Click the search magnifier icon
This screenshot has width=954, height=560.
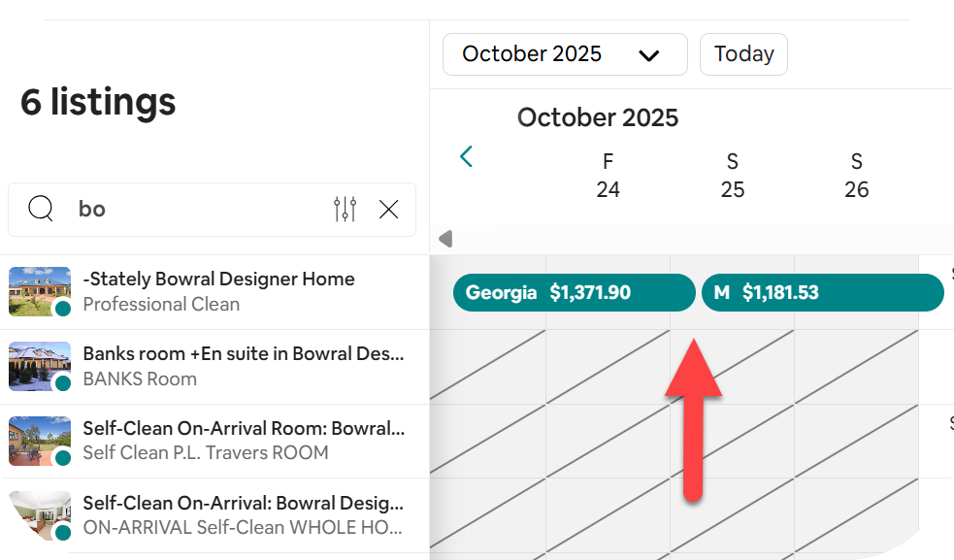point(40,209)
